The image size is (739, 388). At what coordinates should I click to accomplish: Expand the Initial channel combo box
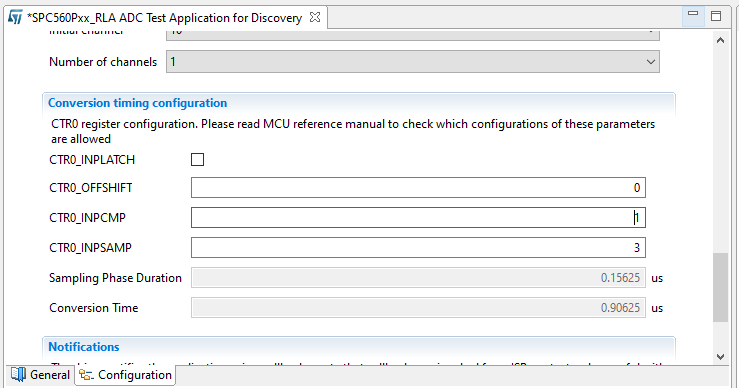412,35
